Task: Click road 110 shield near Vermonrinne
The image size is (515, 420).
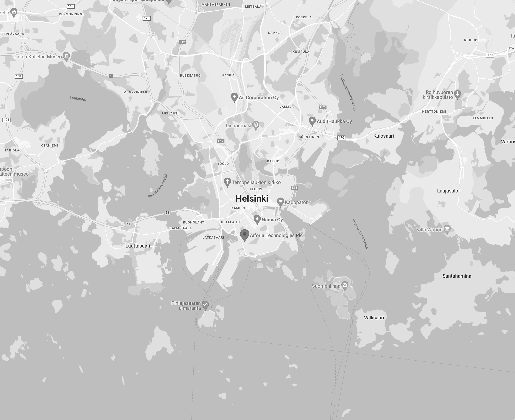Action: click(71, 6)
